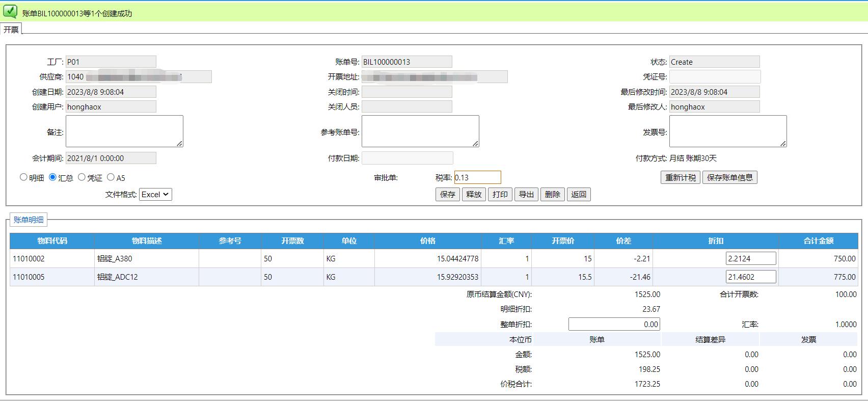Click the 关闭人员 field
Image resolution: width=868 pixels, height=403 pixels.
406,106
